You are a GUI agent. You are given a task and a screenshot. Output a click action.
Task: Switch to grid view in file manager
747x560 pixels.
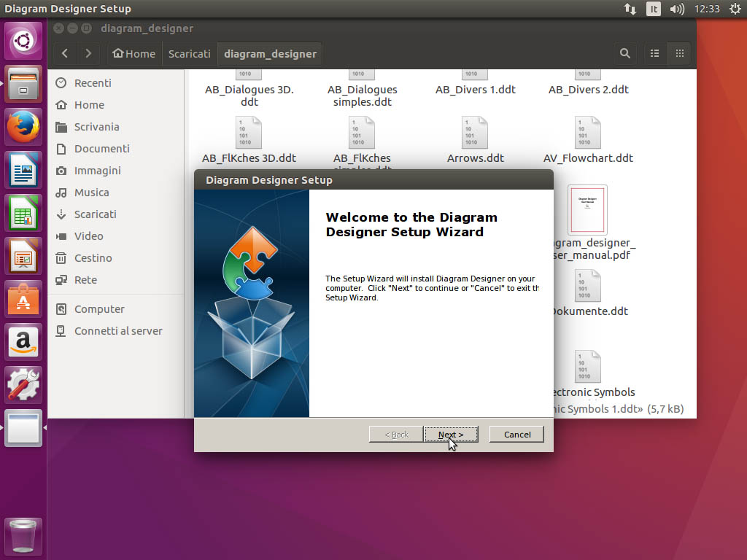679,53
